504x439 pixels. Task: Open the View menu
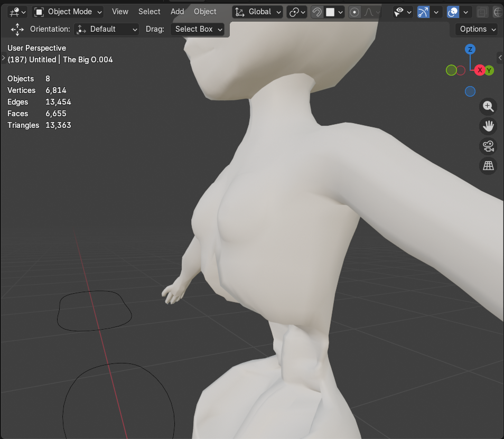120,12
